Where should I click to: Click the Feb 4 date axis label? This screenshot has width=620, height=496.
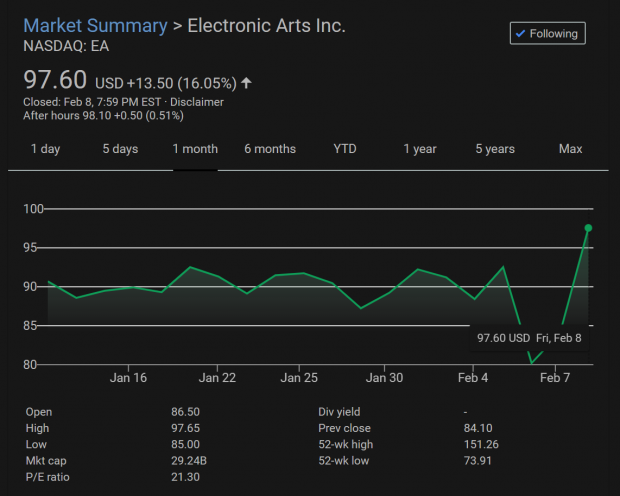click(473, 378)
